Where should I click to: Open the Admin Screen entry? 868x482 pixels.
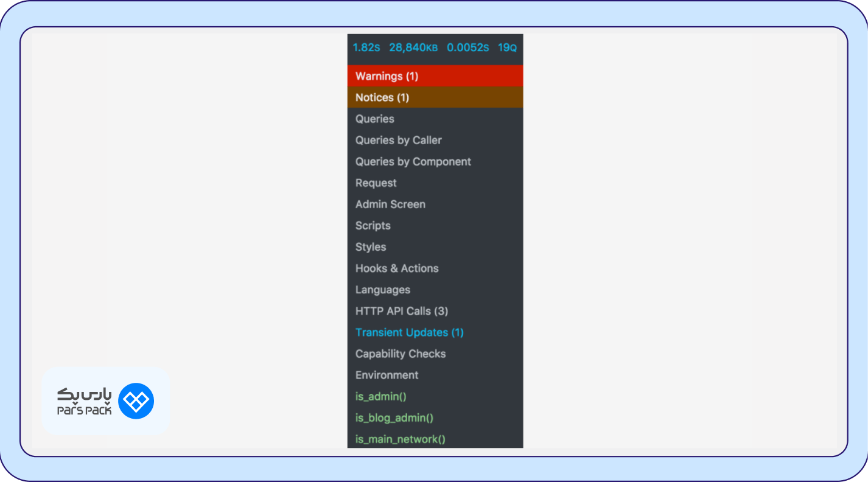pyautogui.click(x=390, y=204)
